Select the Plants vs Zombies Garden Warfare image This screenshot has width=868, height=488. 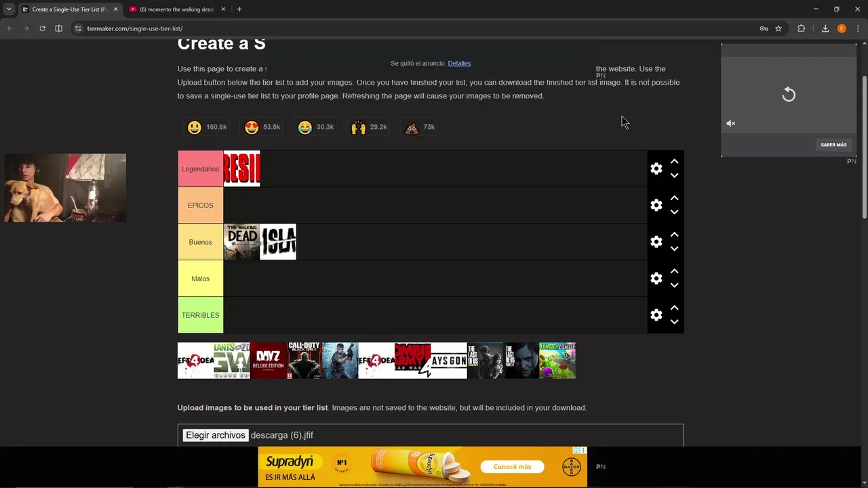pyautogui.click(x=232, y=361)
